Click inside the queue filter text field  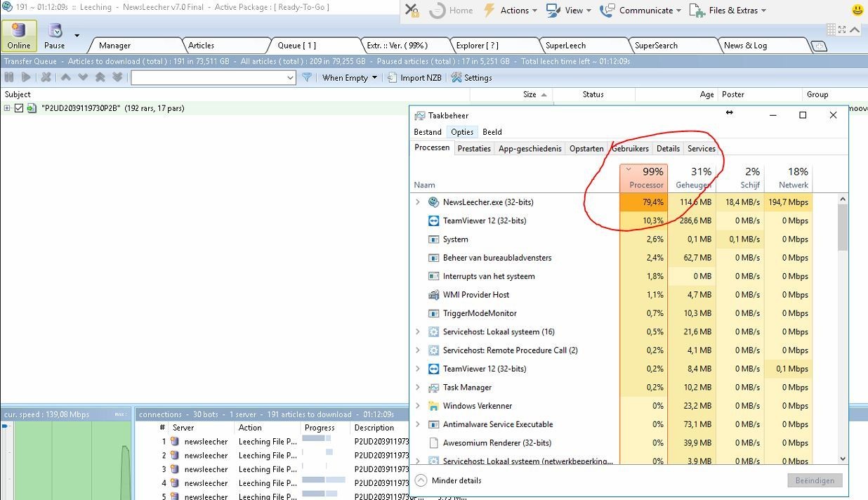coord(209,78)
